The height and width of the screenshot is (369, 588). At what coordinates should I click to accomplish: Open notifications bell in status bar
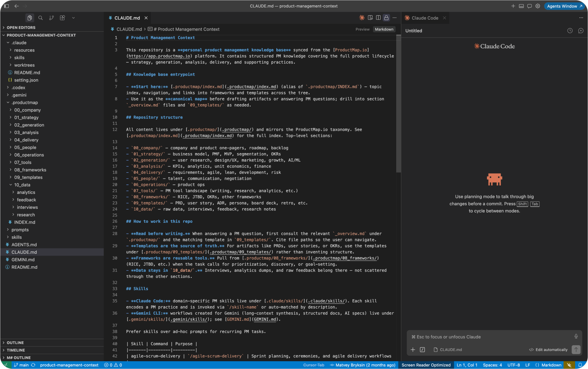[x=580, y=365]
